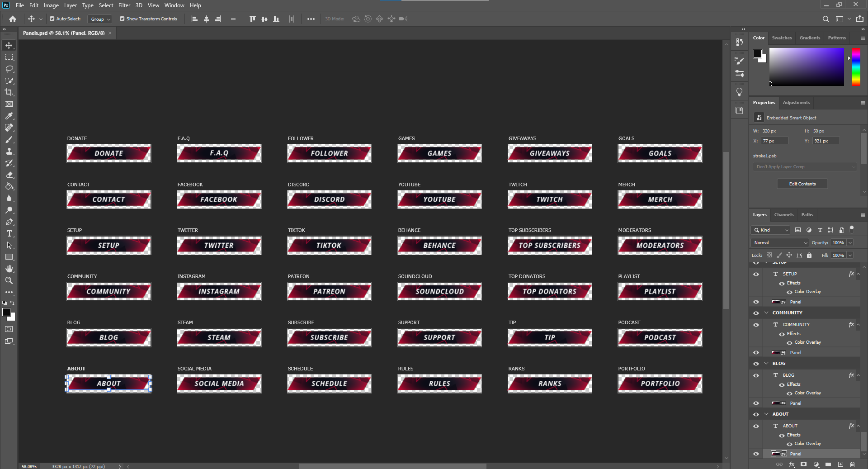Open the Opacity slider dropdown arrow
The image size is (868, 469).
click(x=850, y=243)
